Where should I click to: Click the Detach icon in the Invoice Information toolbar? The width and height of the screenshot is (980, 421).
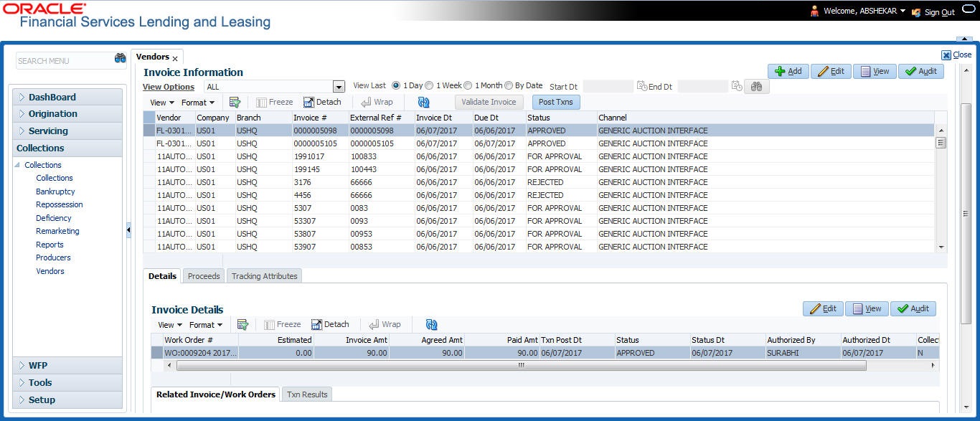[322, 102]
